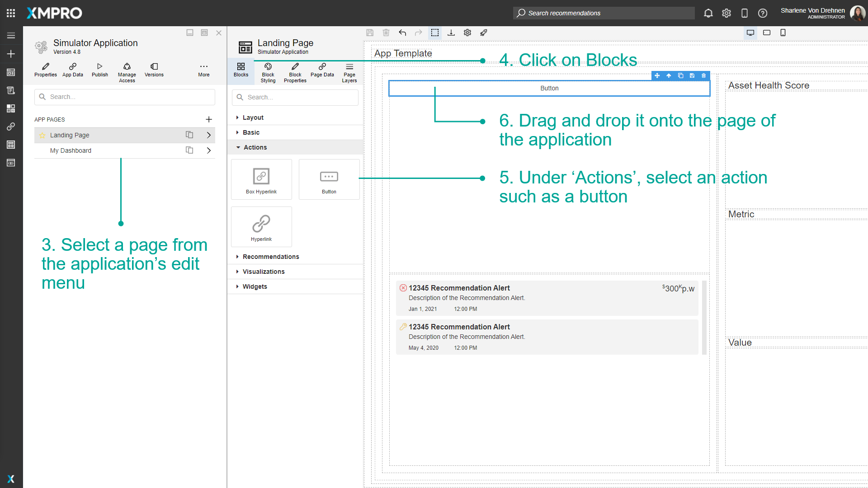Image resolution: width=868 pixels, height=488 pixels.
Task: Click the undo icon in the canvas toolbar
Action: click(x=402, y=33)
